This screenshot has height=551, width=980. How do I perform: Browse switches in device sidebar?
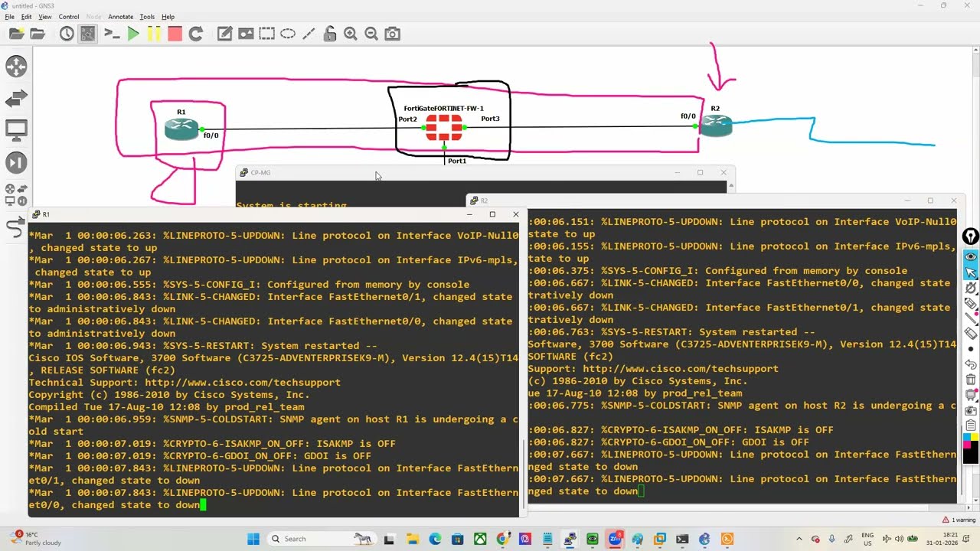coord(16,99)
